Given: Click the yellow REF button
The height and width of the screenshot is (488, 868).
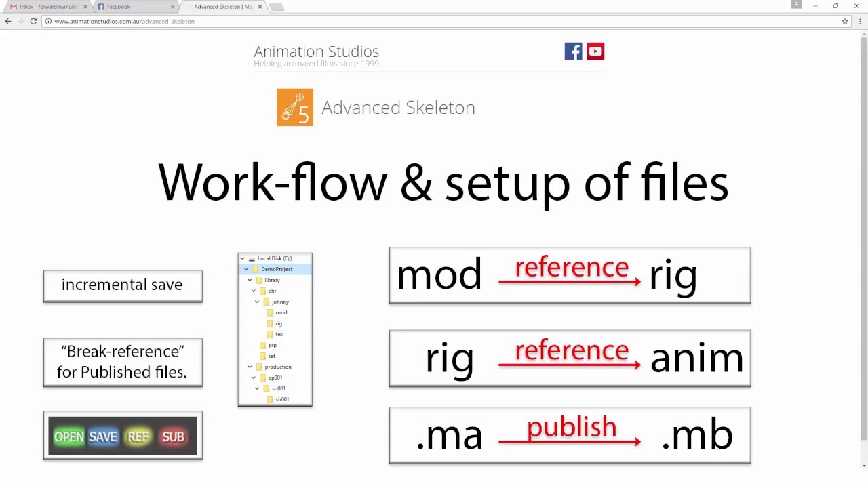Looking at the screenshot, I should coord(138,437).
